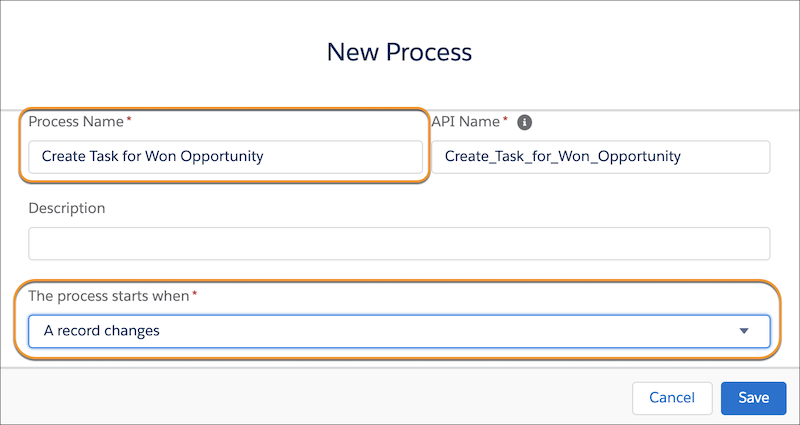Click the 'Create_Task_for_Won_Opportunity' value text
800x425 pixels.
[563, 156]
